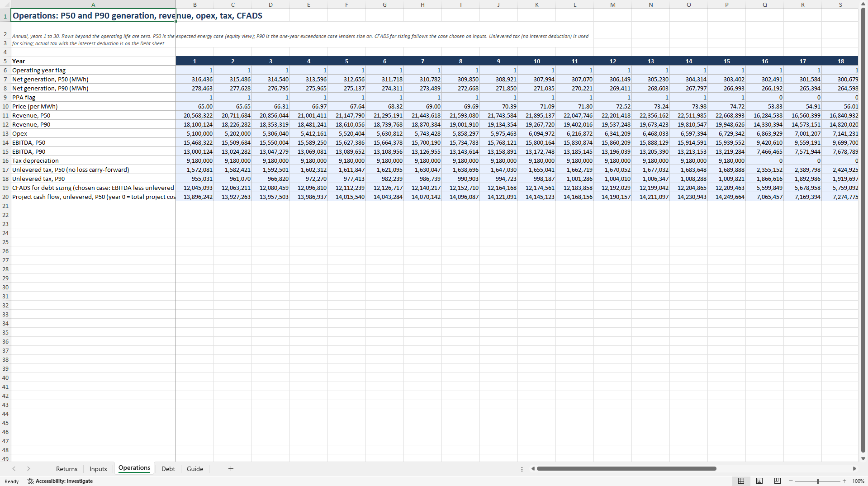Screen dimensions: 868x486
Task: Click the 'EBITDA, P50' label
Action: [28, 142]
